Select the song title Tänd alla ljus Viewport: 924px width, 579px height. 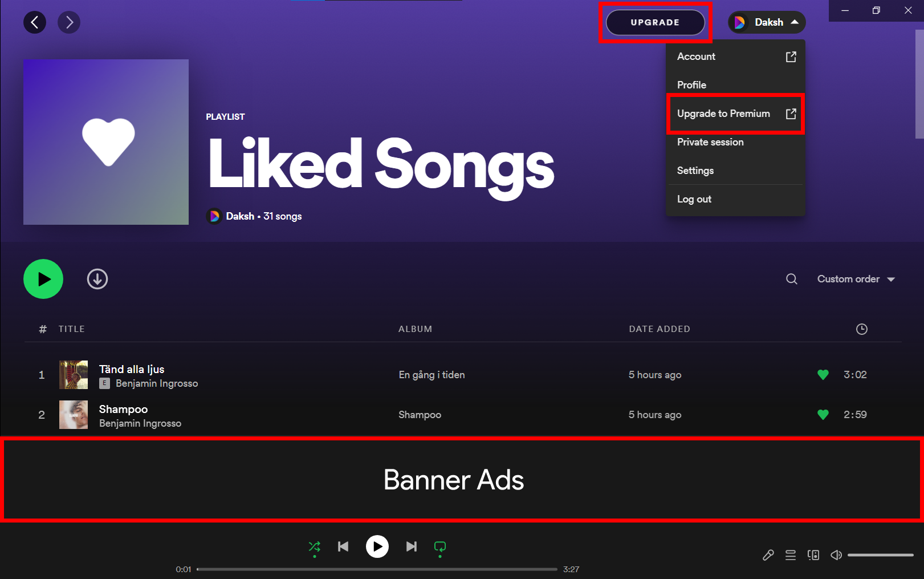[x=132, y=369]
